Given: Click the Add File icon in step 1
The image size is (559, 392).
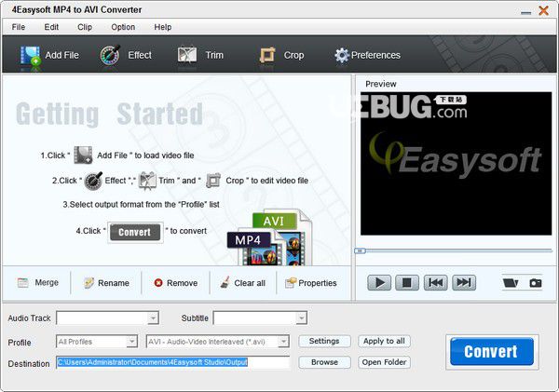Looking at the screenshot, I should click(83, 155).
